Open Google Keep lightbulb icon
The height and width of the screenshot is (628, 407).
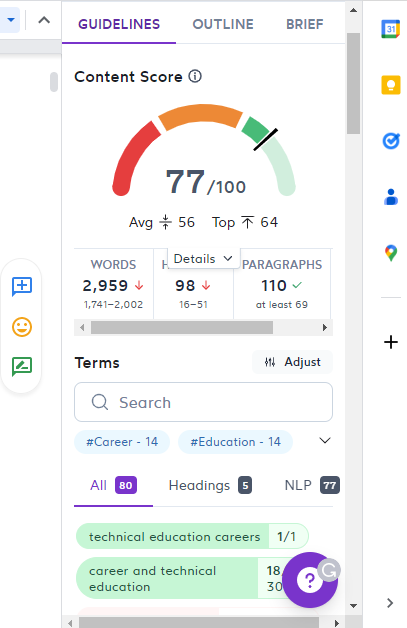391,85
